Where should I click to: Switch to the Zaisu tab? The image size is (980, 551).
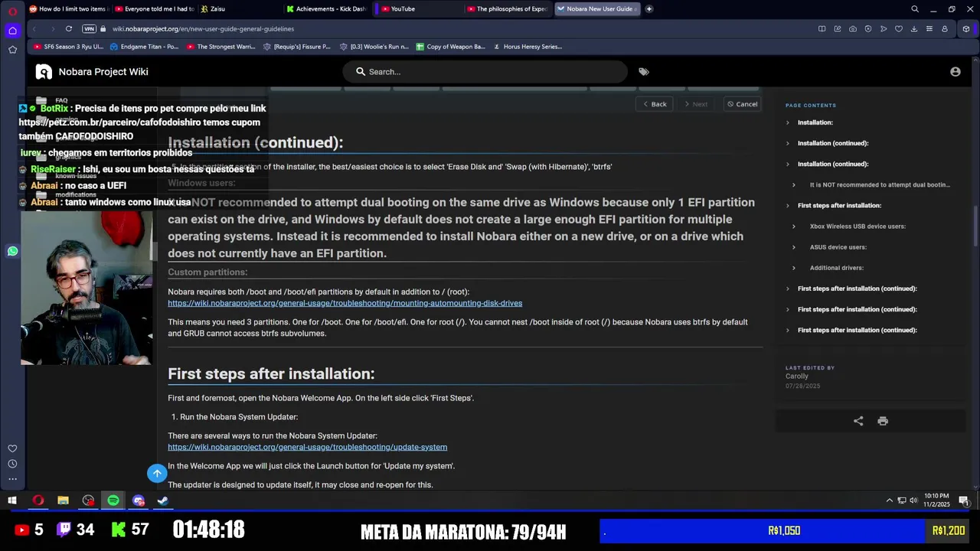[240, 9]
